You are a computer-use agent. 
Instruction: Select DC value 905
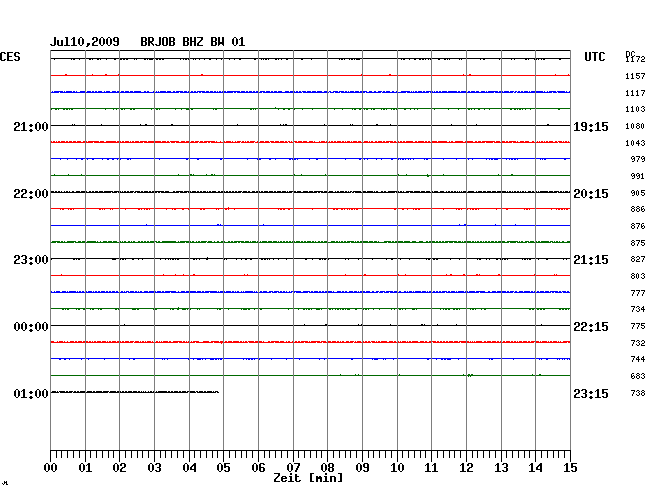coord(638,193)
